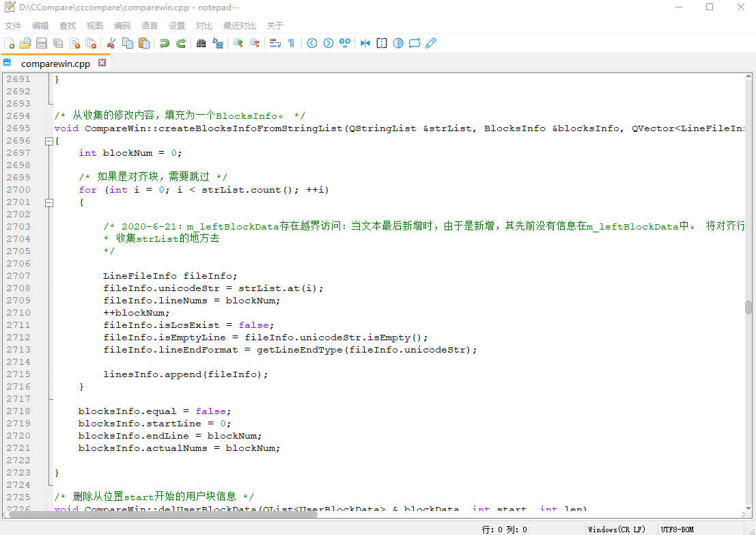Click the pencil edit toolbar icon
This screenshot has height=535, width=756.
[430, 44]
